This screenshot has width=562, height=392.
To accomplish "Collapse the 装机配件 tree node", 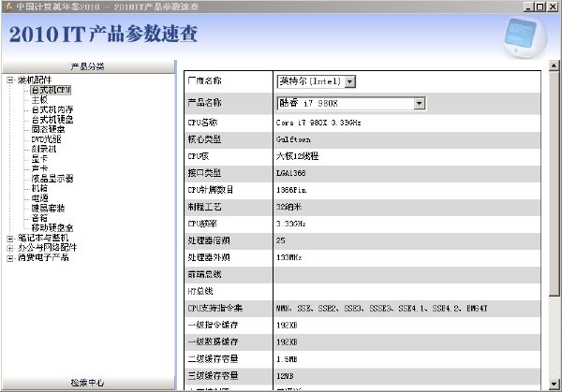I will 10,80.
